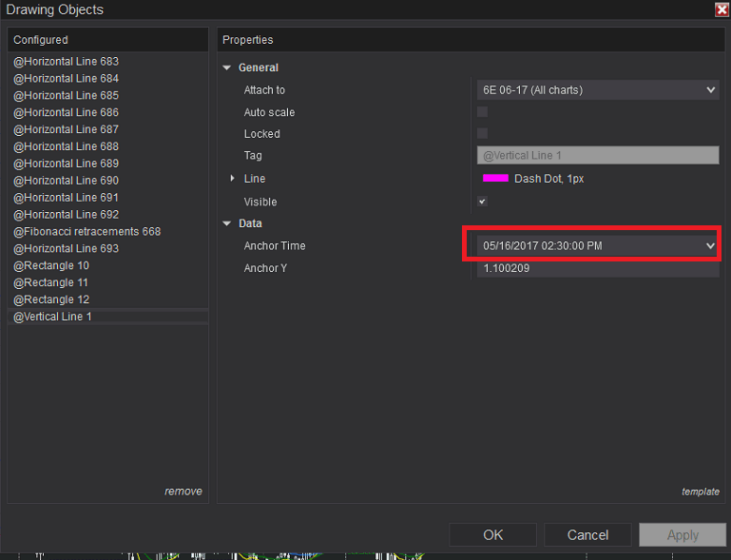Click the Visible label
Image resolution: width=731 pixels, height=560 pixels.
click(x=260, y=202)
